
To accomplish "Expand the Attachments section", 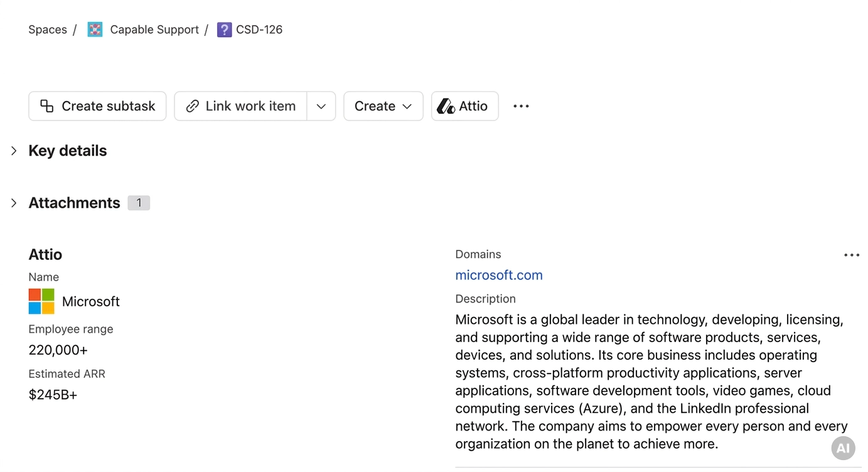I will click(14, 203).
